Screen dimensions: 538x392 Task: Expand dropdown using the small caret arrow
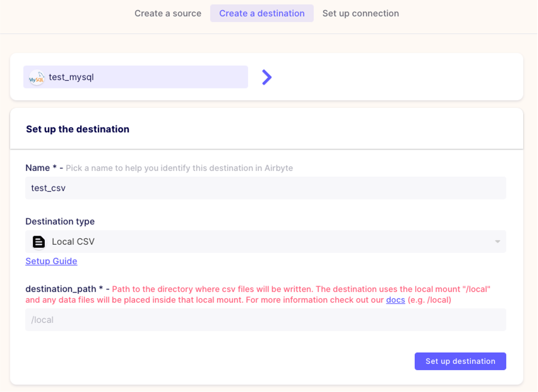click(x=497, y=242)
